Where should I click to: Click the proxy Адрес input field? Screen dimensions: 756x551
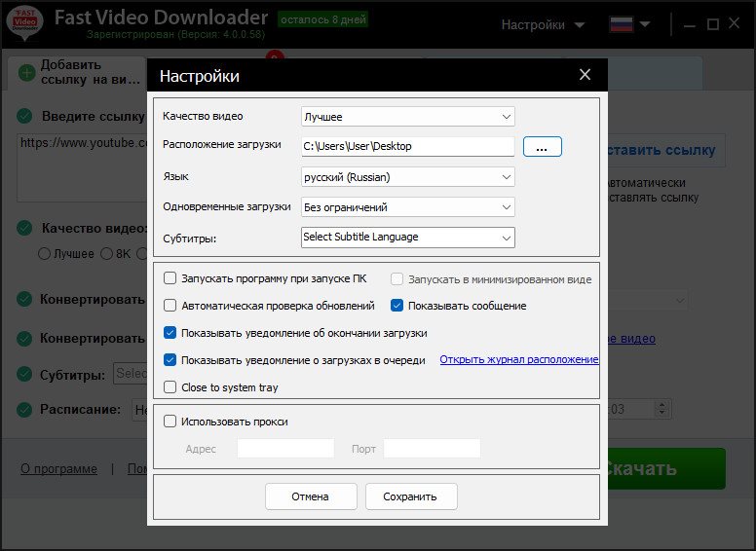[285, 449]
